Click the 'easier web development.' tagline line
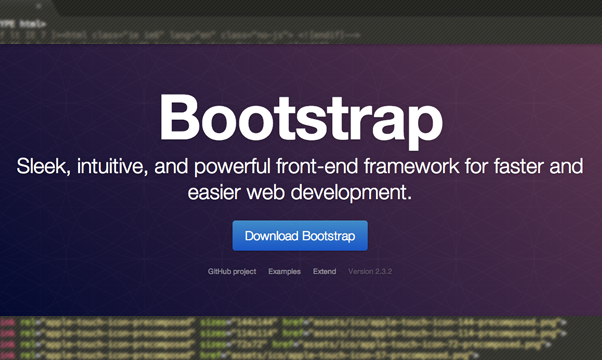 pos(300,192)
